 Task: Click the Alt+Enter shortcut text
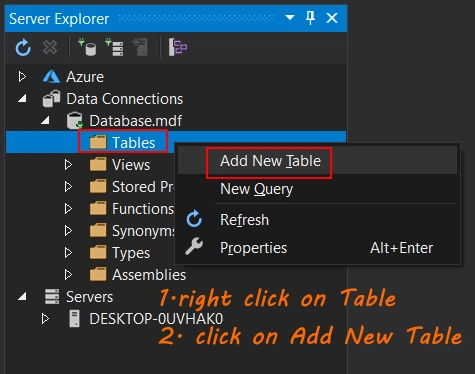tap(401, 248)
